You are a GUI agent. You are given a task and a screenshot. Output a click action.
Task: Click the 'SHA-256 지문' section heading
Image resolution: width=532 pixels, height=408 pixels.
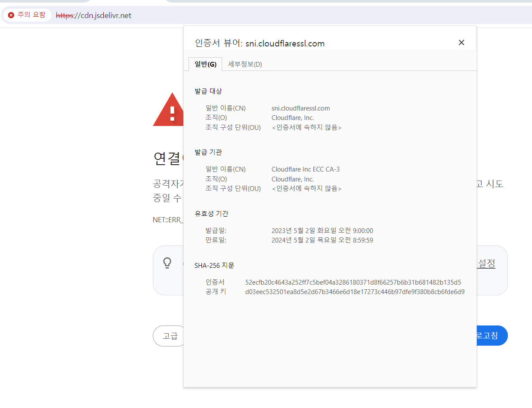point(214,265)
